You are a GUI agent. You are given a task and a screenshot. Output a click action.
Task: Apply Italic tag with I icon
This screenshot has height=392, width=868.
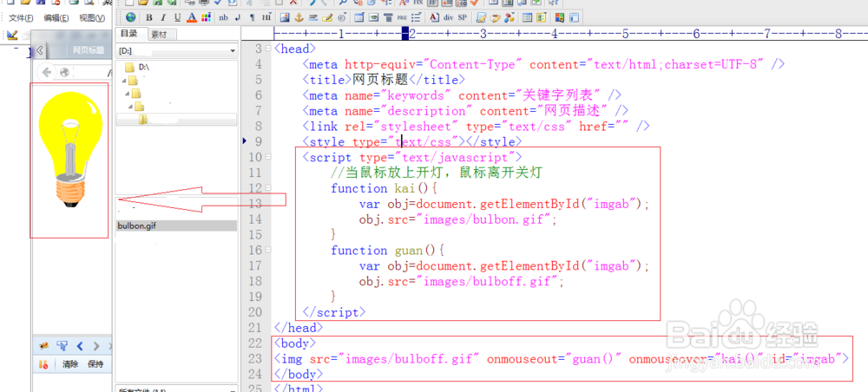pos(163,17)
